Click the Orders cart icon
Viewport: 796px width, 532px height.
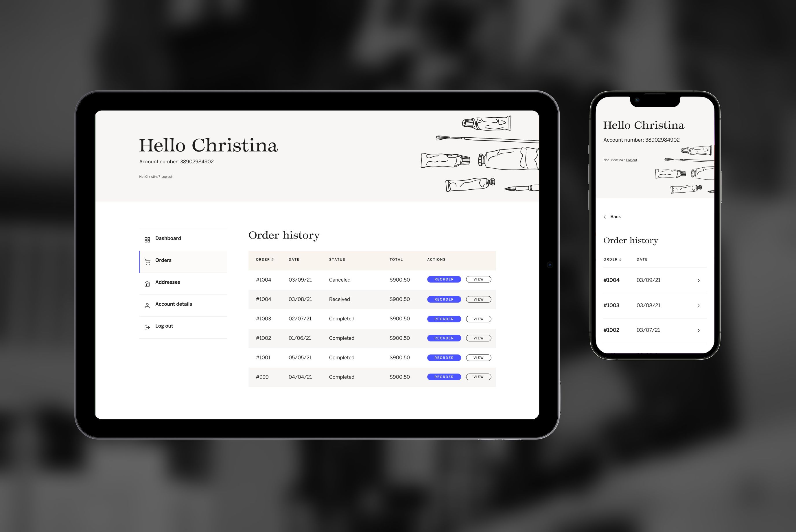(x=147, y=260)
